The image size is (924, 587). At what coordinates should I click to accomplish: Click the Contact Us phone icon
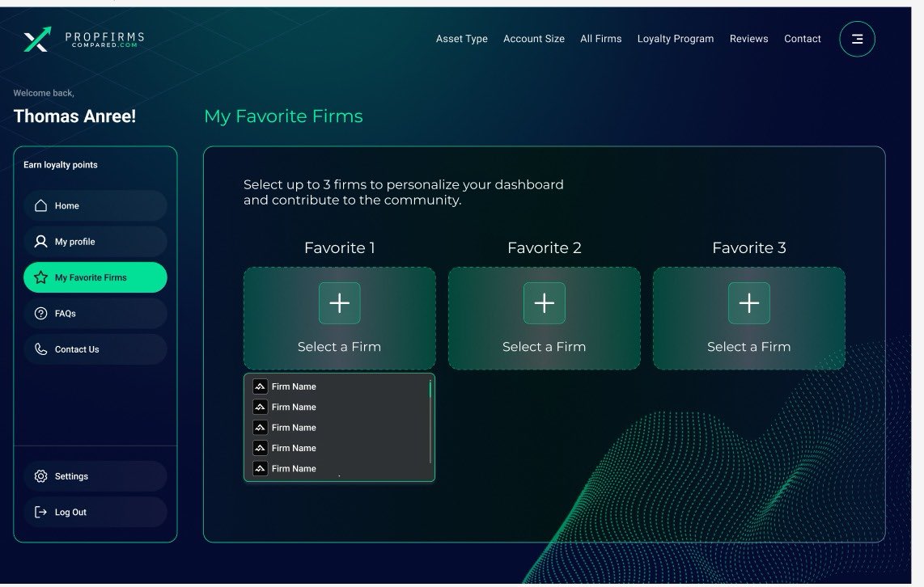40,349
